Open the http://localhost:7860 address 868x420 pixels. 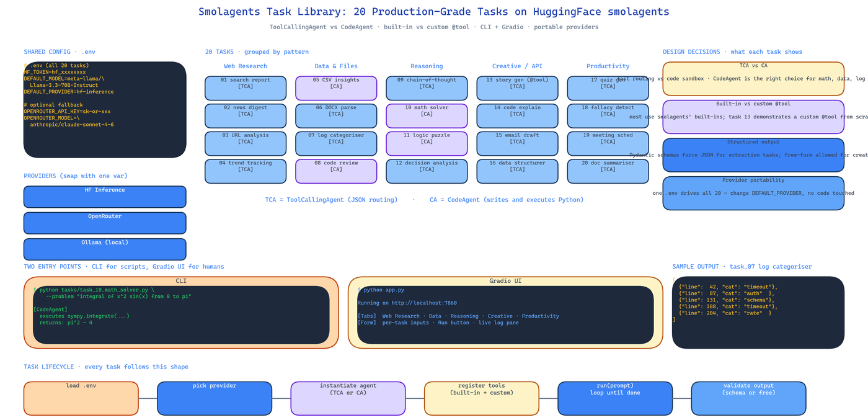pyautogui.click(x=424, y=303)
